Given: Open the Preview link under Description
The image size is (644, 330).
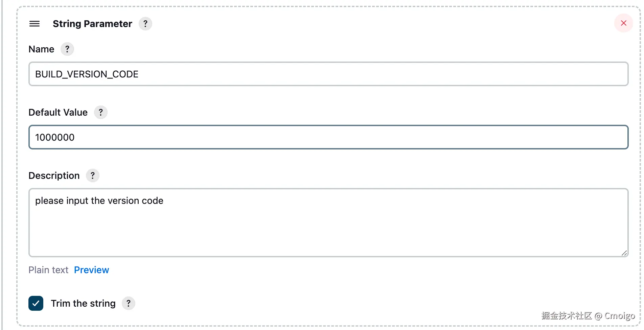Looking at the screenshot, I should [91, 270].
